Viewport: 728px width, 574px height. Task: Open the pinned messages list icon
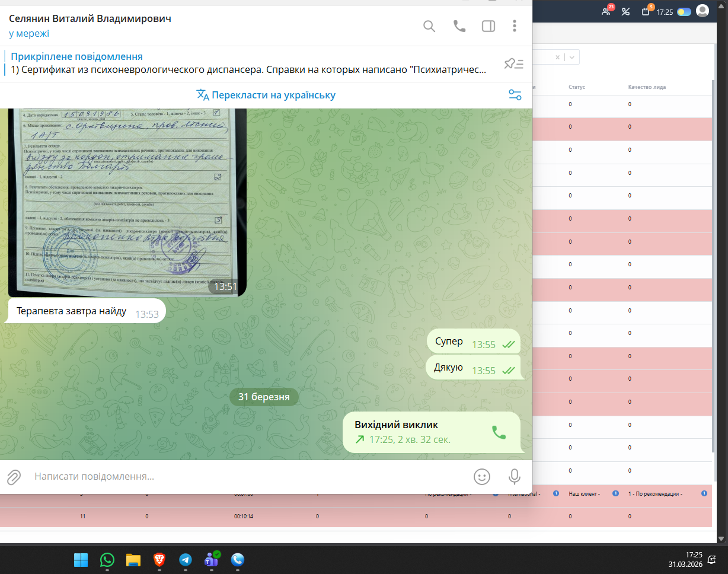513,64
